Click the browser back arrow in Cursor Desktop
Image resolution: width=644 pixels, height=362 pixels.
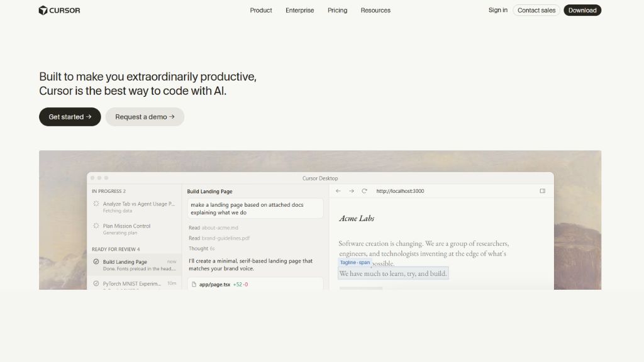pyautogui.click(x=338, y=191)
